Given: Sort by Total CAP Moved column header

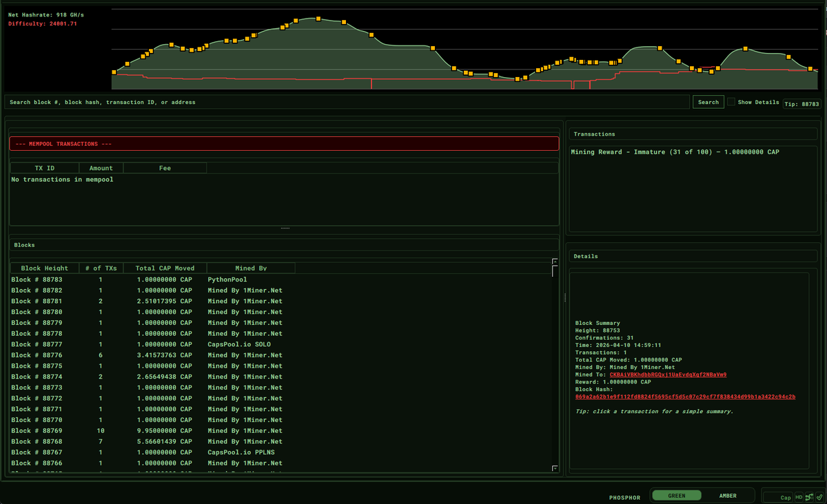Looking at the screenshot, I should (x=165, y=268).
